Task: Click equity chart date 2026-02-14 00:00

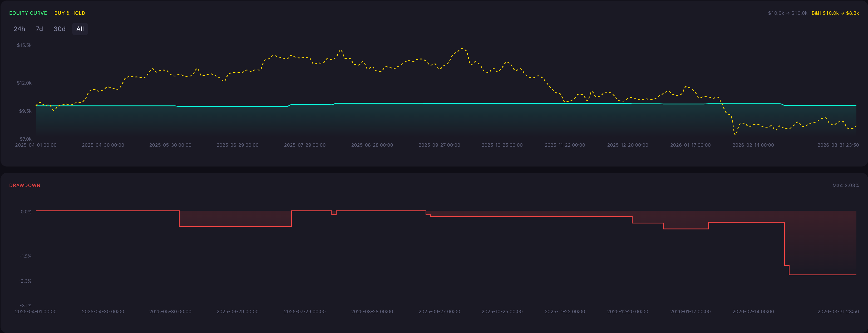Action: pyautogui.click(x=753, y=145)
